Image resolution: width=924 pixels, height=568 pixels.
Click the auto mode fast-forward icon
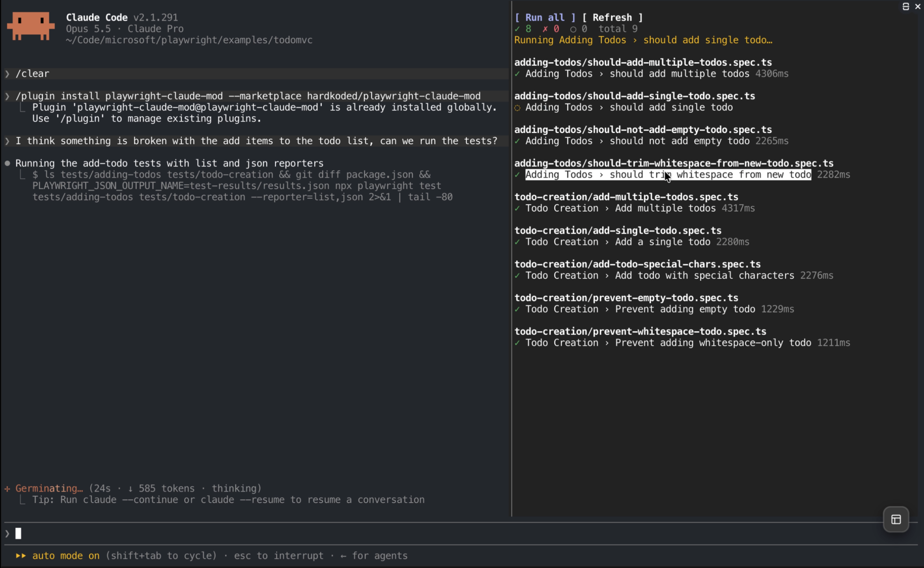[21, 556]
